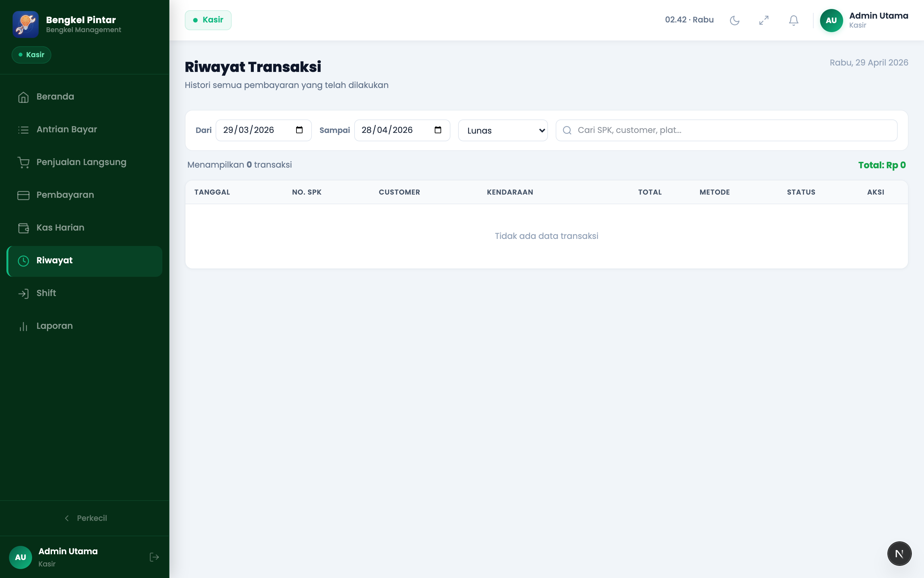Click the Penjualan Langsung cart icon
924x578 pixels.
coord(23,162)
